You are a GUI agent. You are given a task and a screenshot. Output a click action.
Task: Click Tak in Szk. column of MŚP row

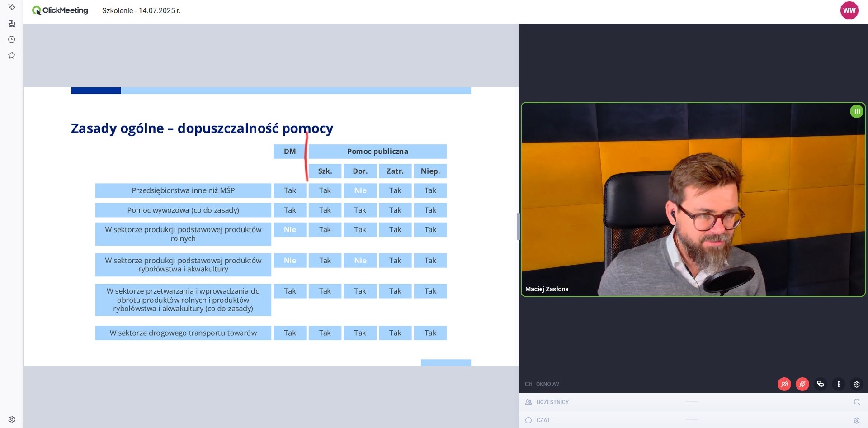click(x=325, y=190)
